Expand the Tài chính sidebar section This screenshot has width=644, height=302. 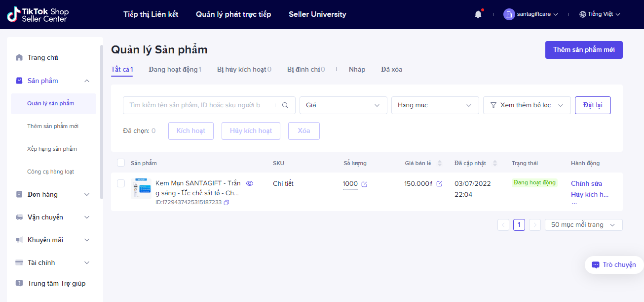87,262
